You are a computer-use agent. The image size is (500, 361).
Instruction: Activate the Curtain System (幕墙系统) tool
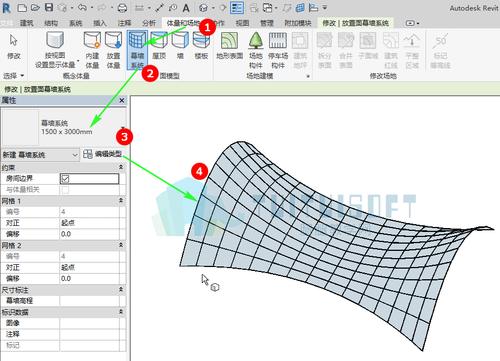click(137, 50)
